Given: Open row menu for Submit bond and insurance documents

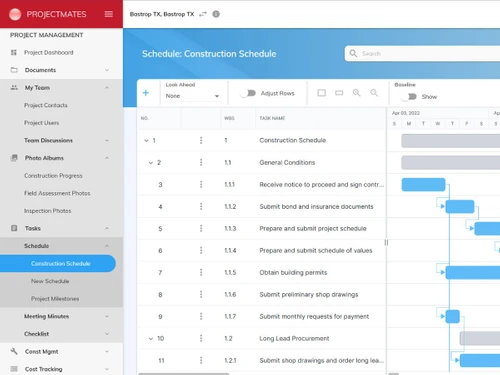Looking at the screenshot, I should pyautogui.click(x=201, y=206).
